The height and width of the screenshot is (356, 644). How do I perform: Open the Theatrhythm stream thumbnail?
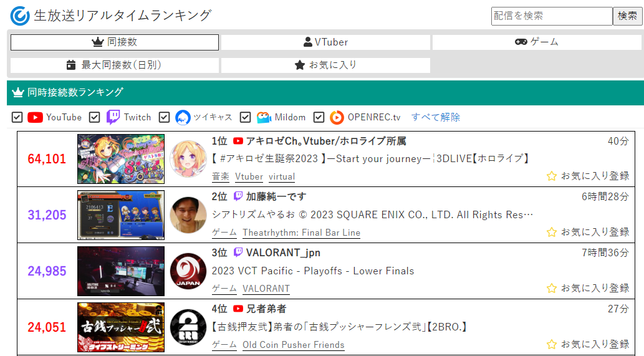[121, 215]
